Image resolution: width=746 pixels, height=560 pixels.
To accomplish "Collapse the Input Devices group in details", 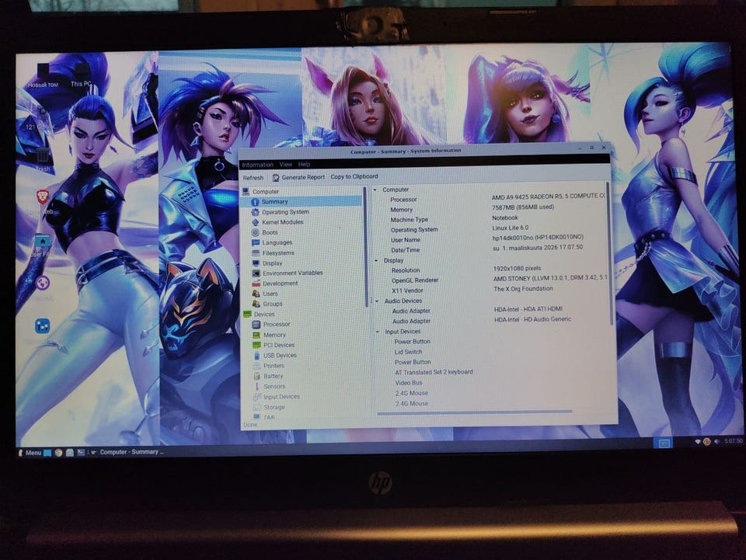I will (x=378, y=332).
